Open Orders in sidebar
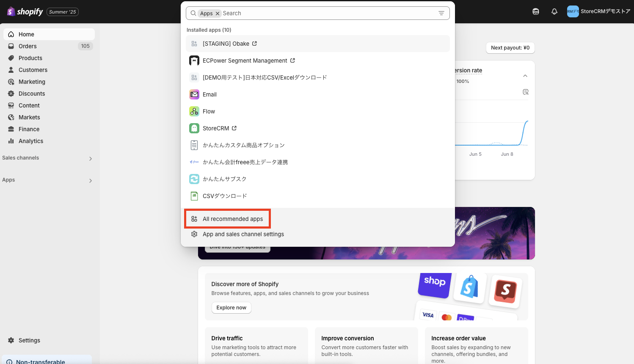This screenshot has height=364, width=634. tap(49, 46)
